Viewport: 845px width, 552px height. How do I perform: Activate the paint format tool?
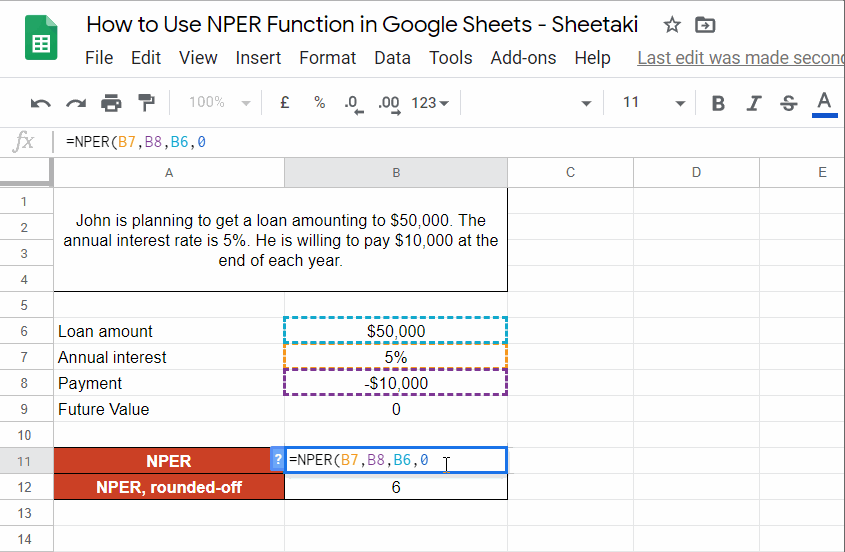point(146,102)
